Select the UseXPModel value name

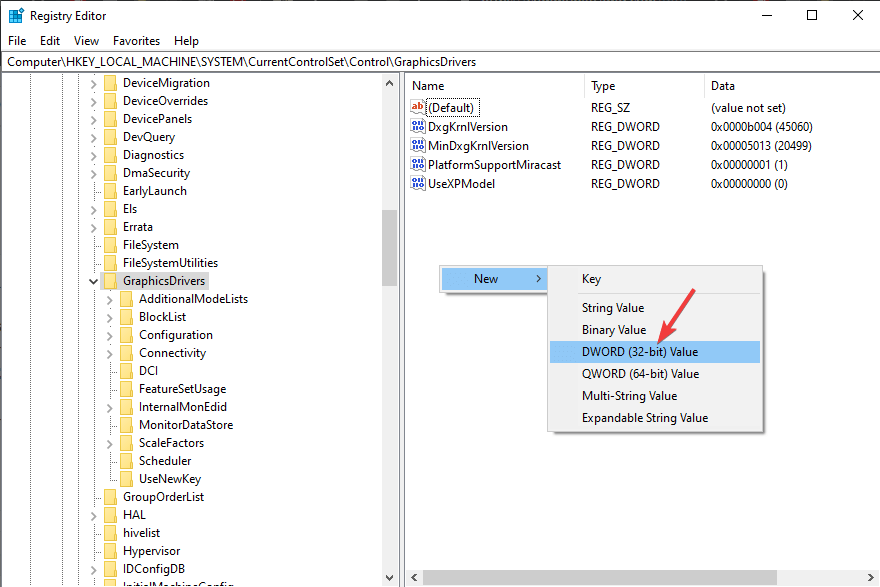click(461, 184)
